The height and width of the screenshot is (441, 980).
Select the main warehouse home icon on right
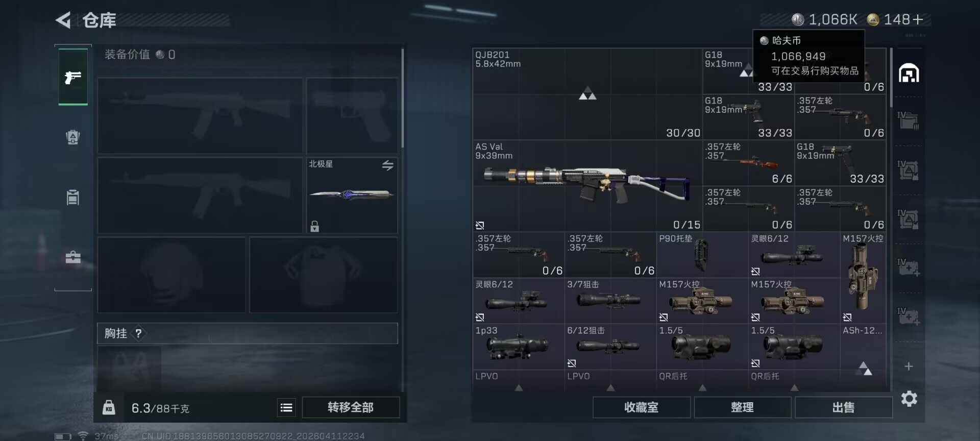pos(909,73)
